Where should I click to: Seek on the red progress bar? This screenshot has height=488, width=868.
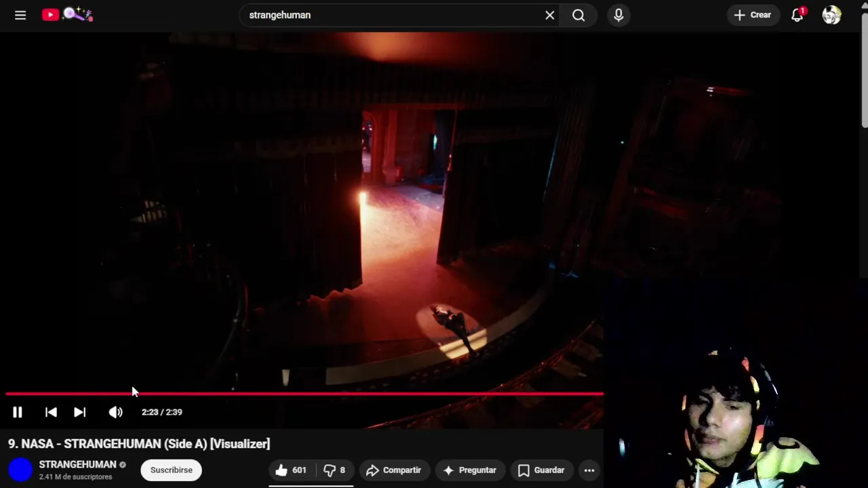coord(304,393)
